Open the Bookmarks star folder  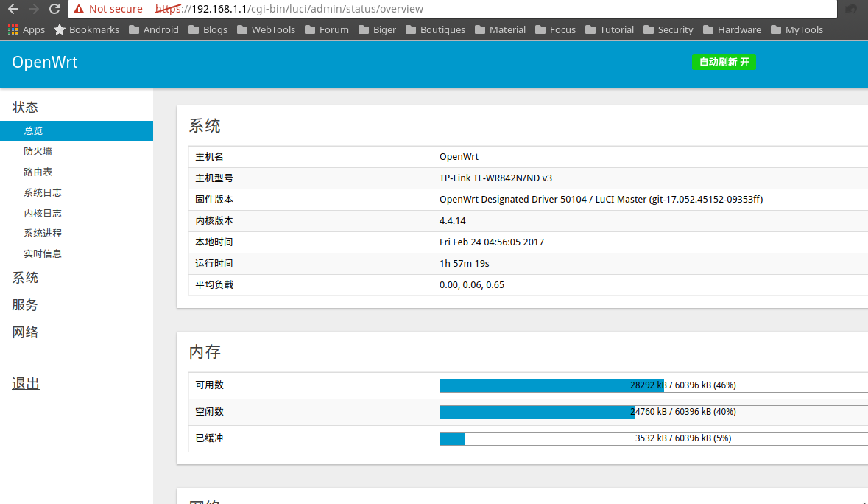[x=86, y=30]
